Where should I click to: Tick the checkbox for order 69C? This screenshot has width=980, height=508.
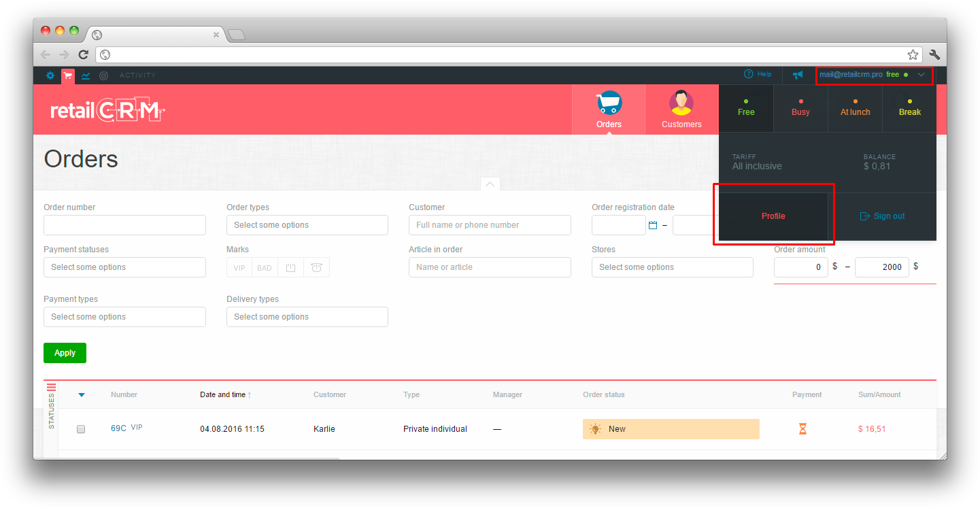81,429
